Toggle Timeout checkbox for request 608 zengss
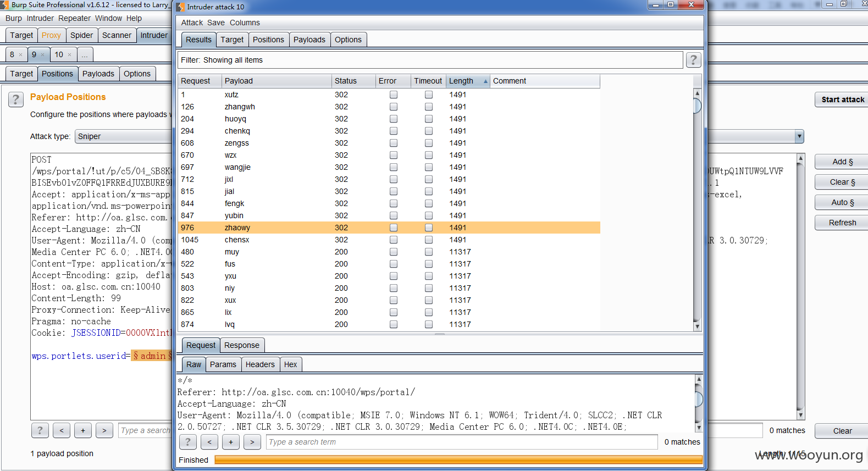This screenshot has width=868, height=471. (x=429, y=143)
